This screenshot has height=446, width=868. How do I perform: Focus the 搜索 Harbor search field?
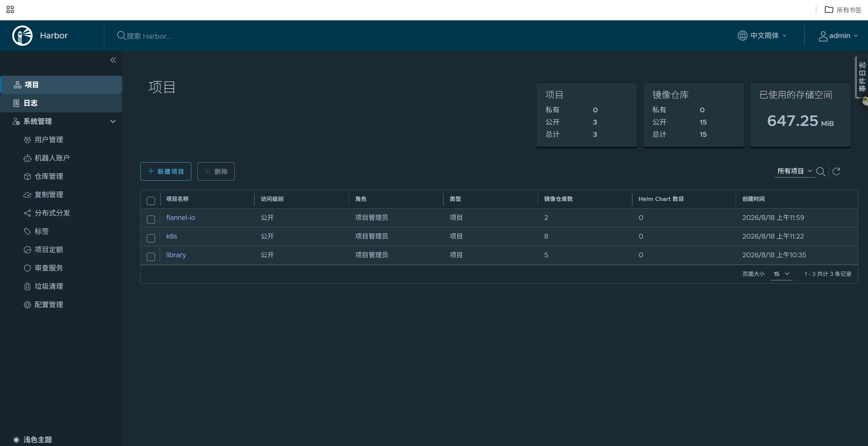point(149,36)
